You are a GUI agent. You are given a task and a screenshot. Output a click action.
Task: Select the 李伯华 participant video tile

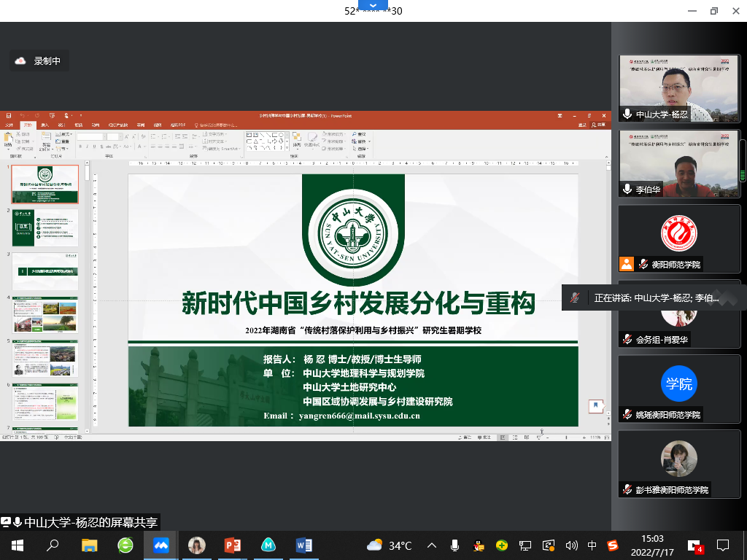tap(679, 163)
